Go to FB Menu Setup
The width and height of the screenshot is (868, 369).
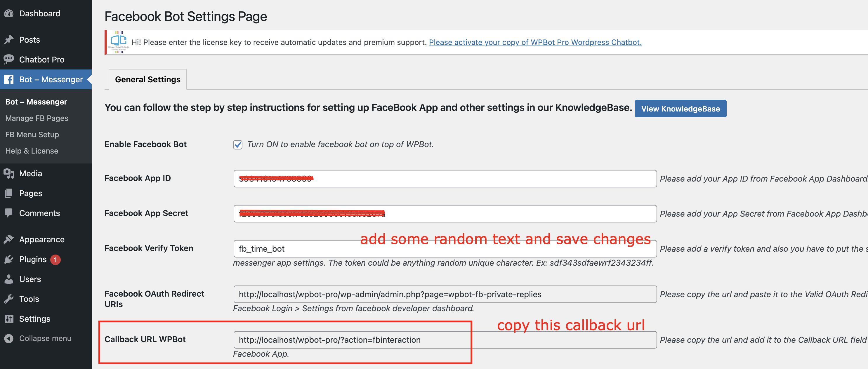[x=32, y=134]
